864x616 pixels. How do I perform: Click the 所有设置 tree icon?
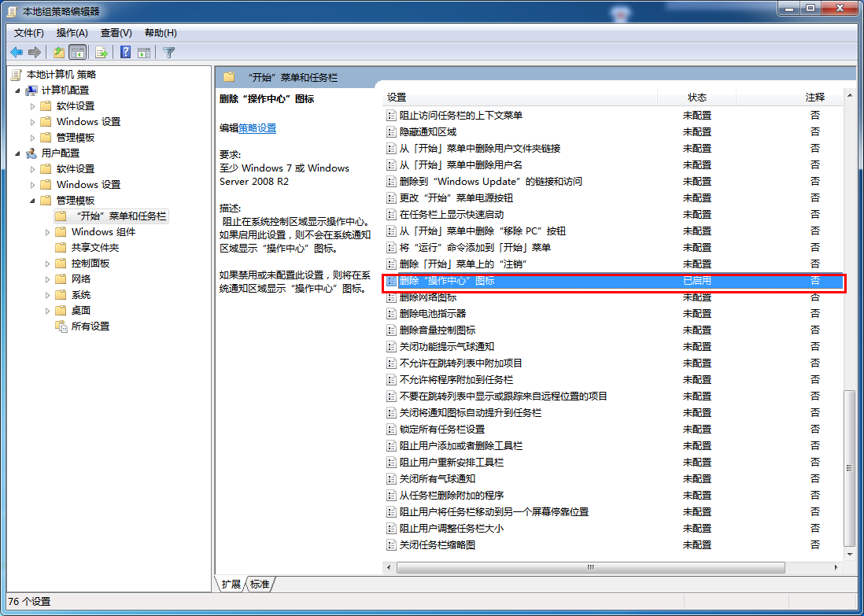(61, 326)
